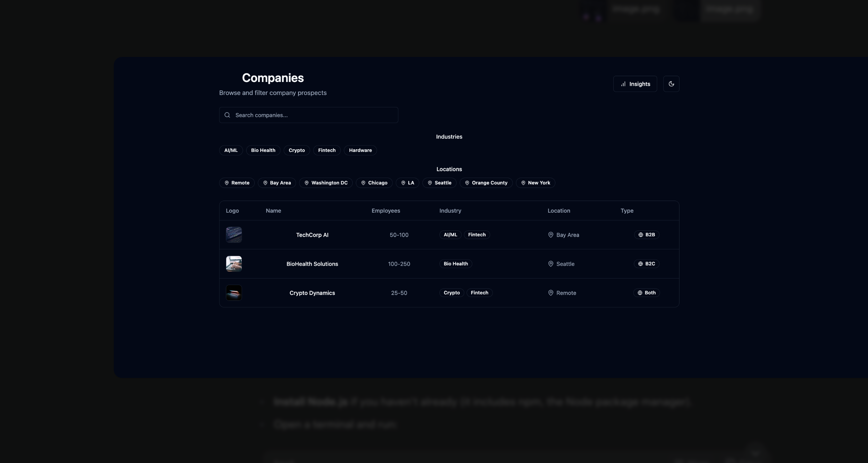Image resolution: width=868 pixels, height=463 pixels.
Task: Pick the New York location filter
Action: point(535,183)
